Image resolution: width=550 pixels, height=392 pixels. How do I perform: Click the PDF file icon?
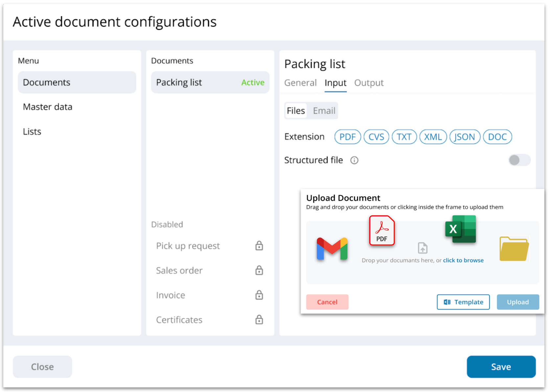pos(382,230)
